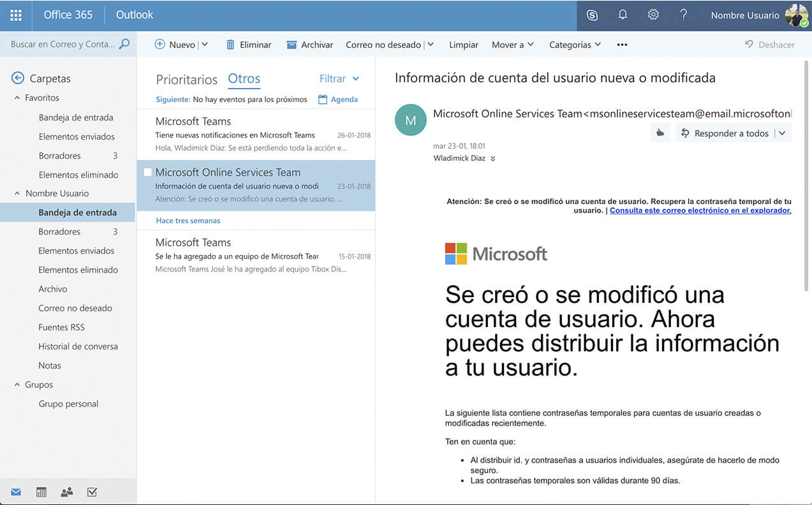
Task: Open the settings gear
Action: pos(653,15)
